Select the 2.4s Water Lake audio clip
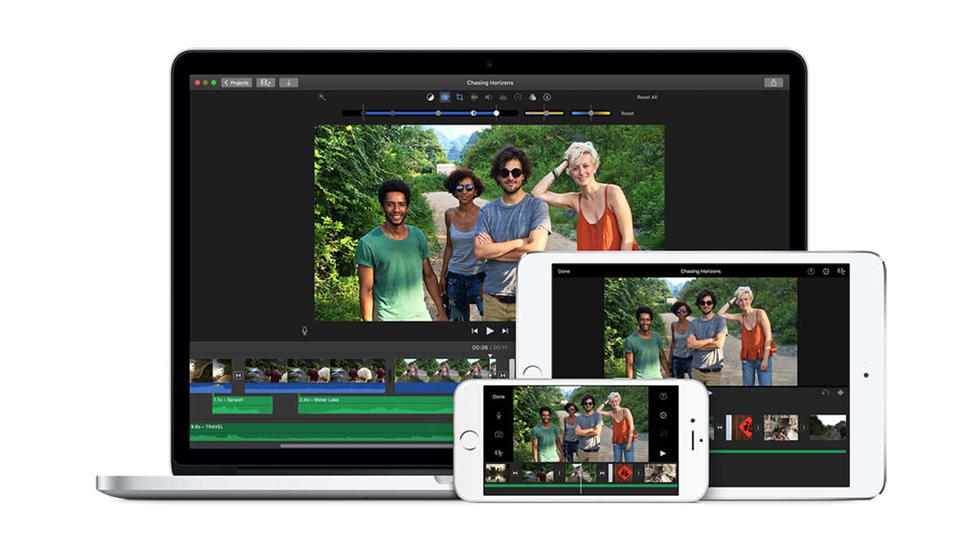The image size is (980, 551). pos(375,405)
